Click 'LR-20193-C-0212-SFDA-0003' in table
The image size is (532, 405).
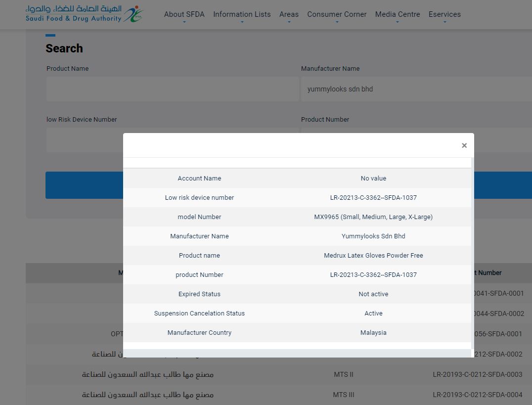coord(478,374)
